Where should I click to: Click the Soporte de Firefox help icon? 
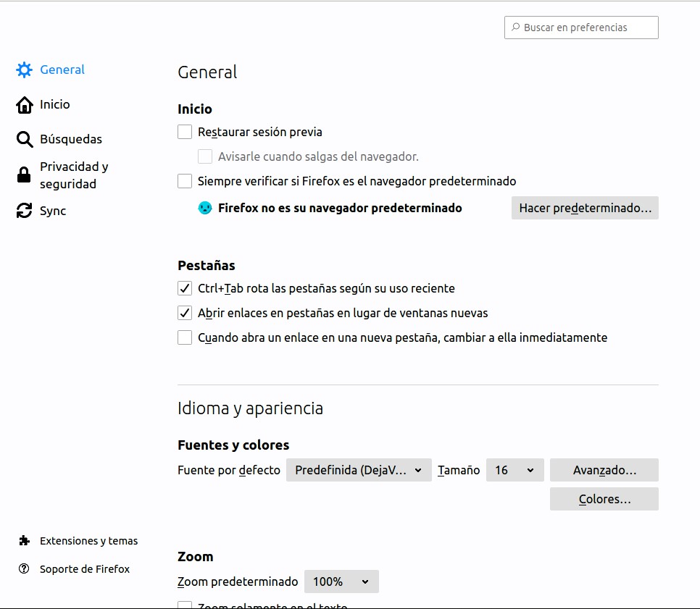coord(24,569)
